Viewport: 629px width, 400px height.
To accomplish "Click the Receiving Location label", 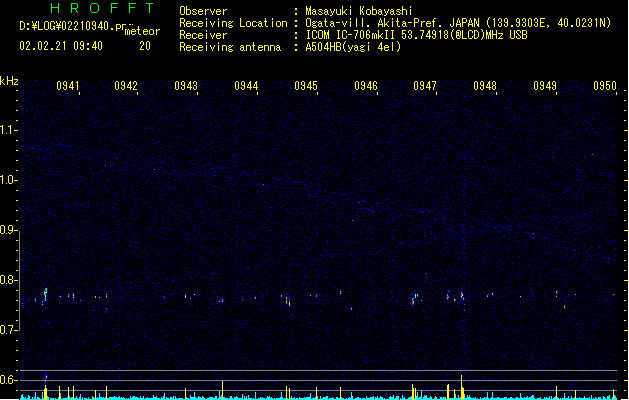I will pos(233,23).
